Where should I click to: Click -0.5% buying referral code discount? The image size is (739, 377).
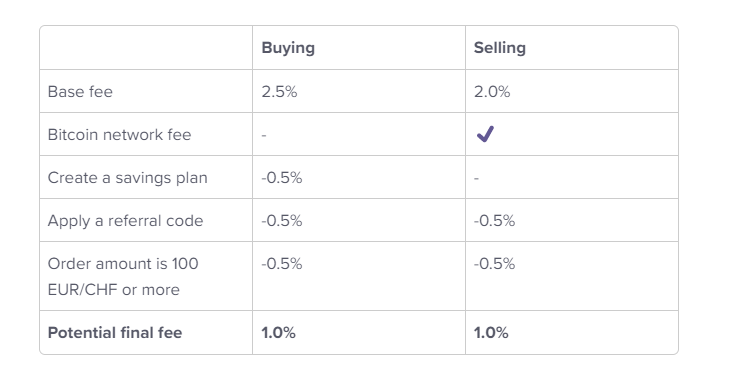[282, 221]
